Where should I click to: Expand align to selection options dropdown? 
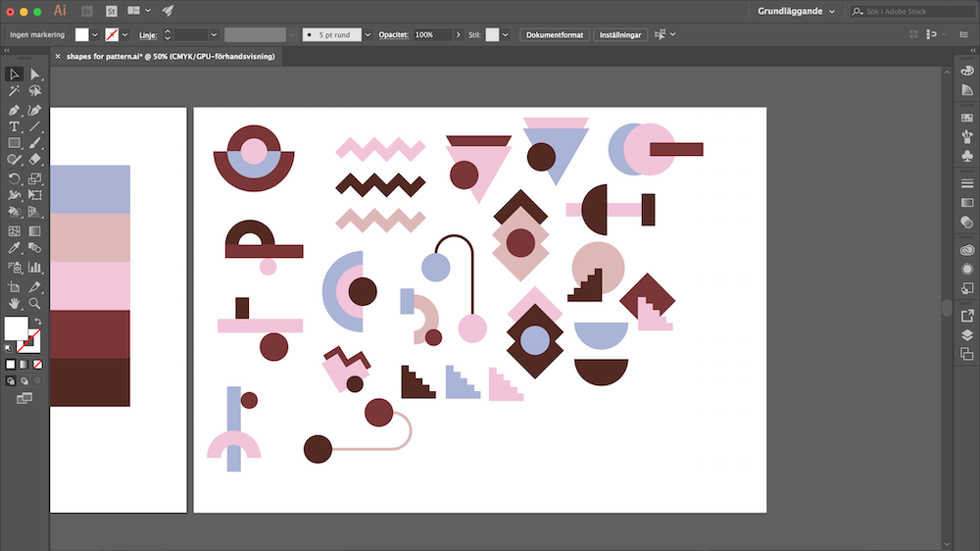pos(673,34)
